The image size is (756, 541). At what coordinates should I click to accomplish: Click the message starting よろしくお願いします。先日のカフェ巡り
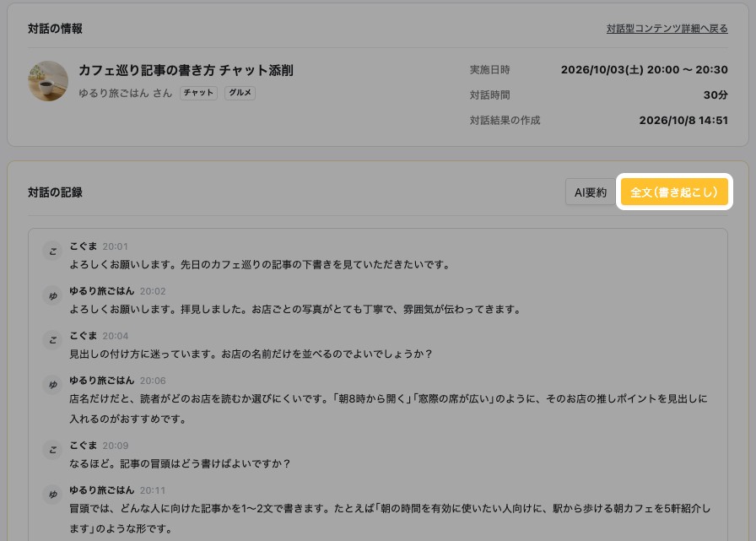tap(260, 265)
